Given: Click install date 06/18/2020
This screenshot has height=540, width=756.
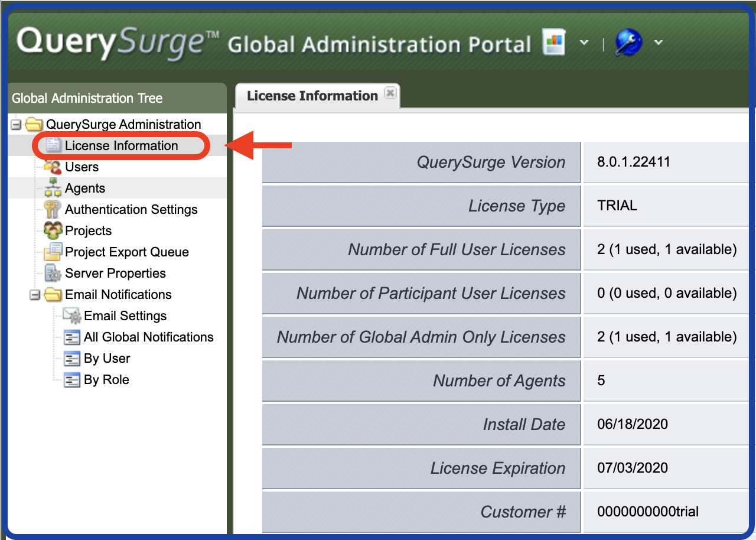Looking at the screenshot, I should 633,424.
